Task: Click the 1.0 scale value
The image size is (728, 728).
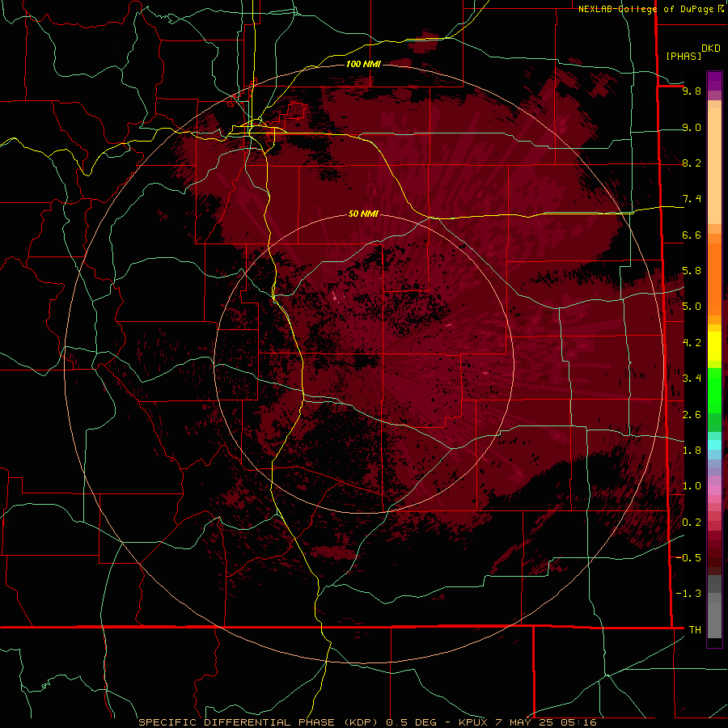Action: [x=692, y=485]
